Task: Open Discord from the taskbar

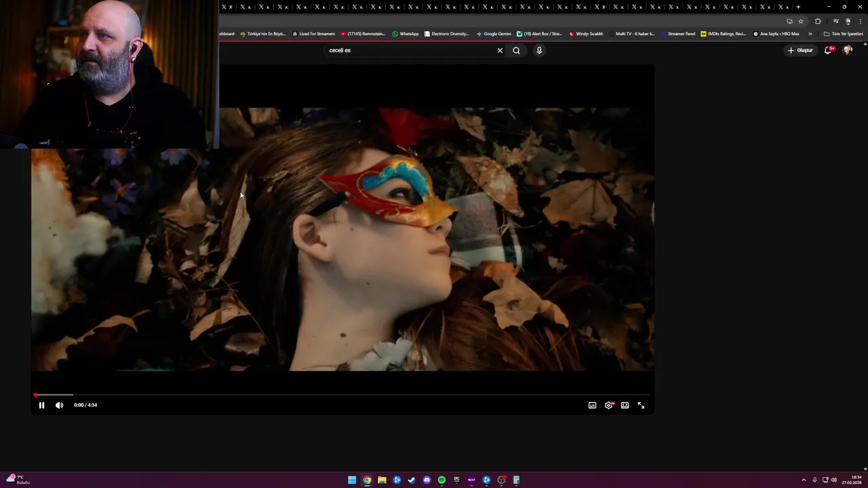Action: coord(427,480)
